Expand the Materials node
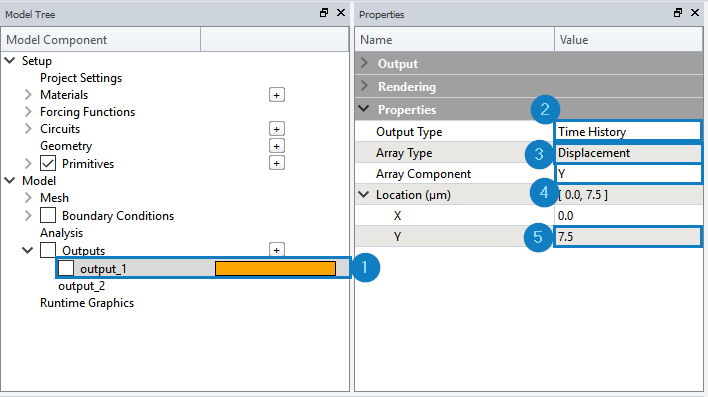 tap(28, 94)
